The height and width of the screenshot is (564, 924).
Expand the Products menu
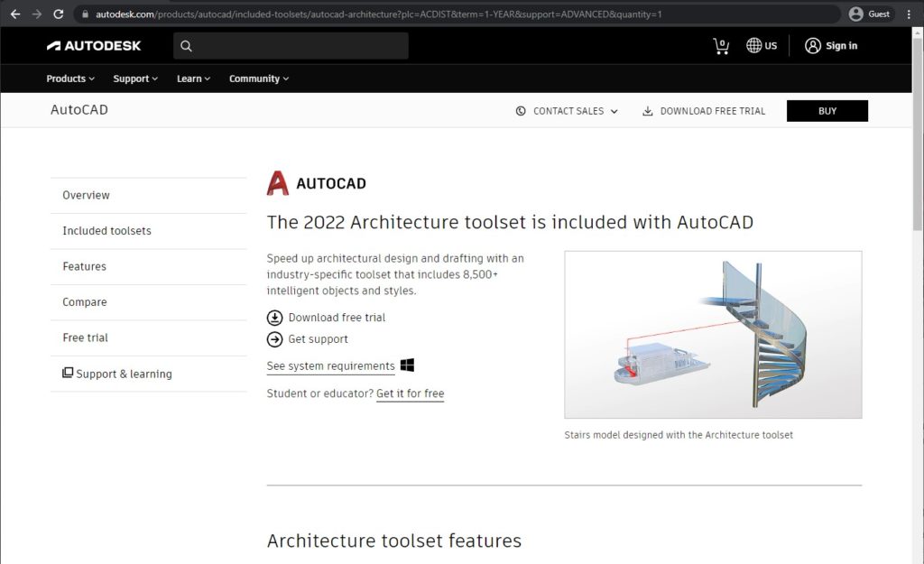(69, 79)
